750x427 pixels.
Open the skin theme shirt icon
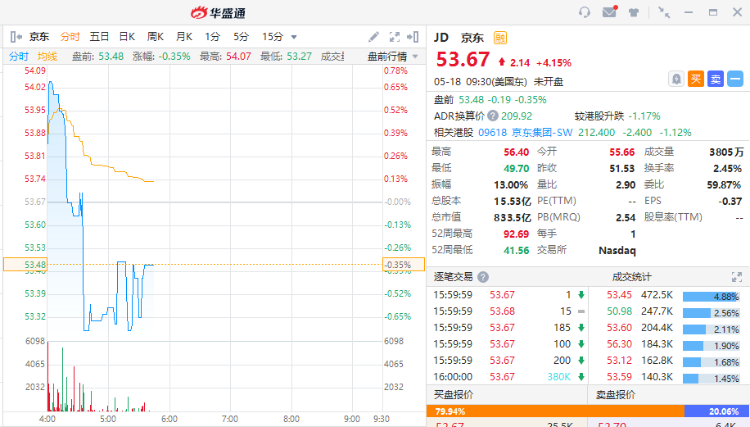point(634,13)
